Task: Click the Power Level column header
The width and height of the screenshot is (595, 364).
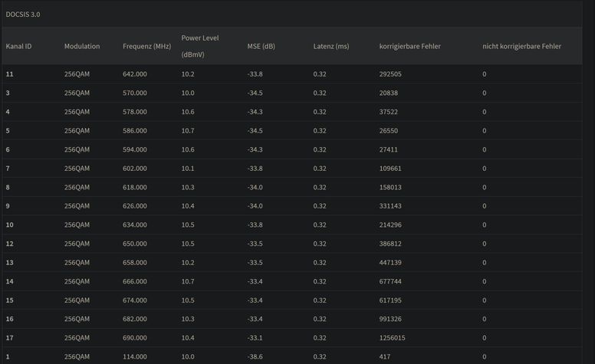Action: [200, 38]
